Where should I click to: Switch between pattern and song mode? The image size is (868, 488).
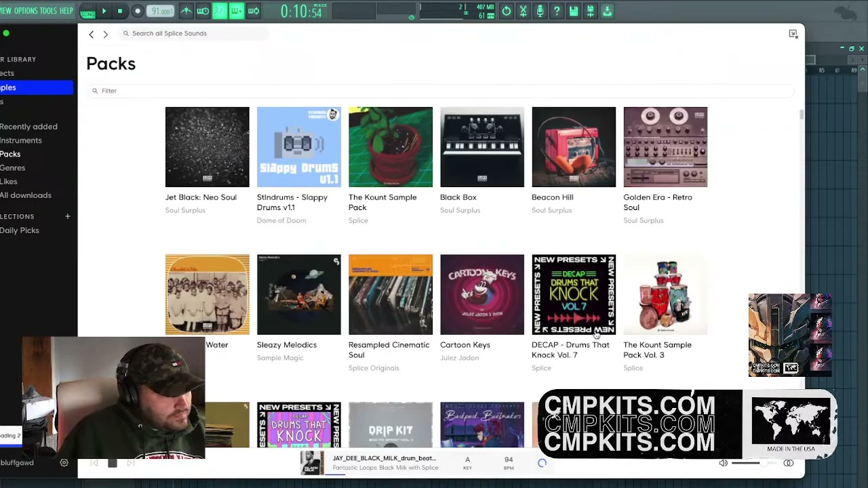click(x=87, y=12)
